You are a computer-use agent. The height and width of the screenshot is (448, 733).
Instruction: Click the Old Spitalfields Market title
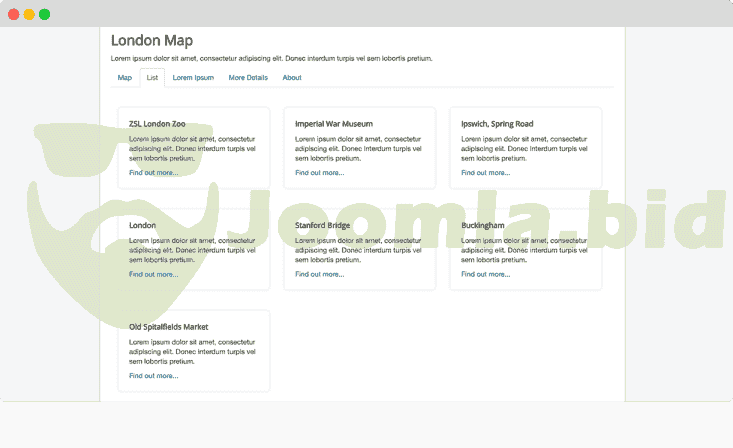pos(169,327)
